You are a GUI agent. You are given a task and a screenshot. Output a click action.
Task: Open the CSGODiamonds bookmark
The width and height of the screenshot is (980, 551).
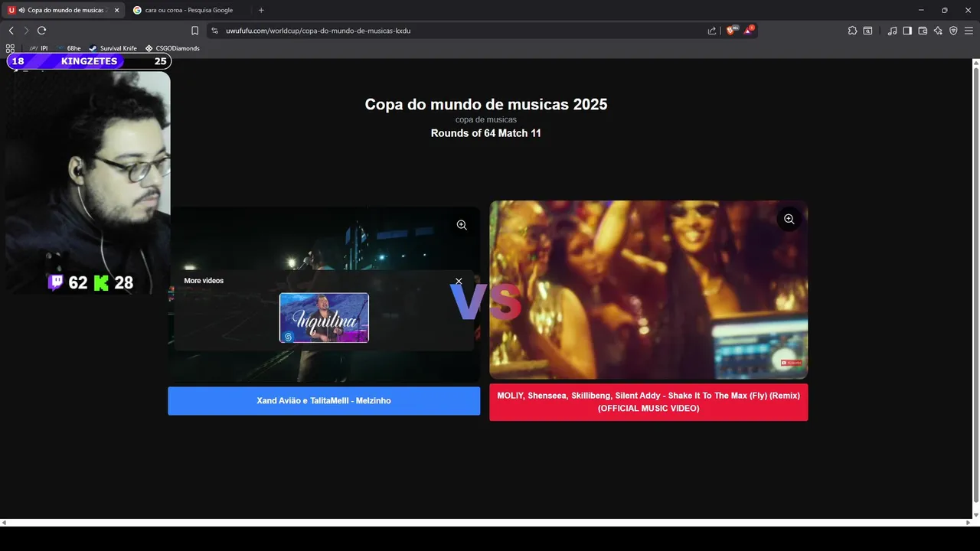[172, 48]
